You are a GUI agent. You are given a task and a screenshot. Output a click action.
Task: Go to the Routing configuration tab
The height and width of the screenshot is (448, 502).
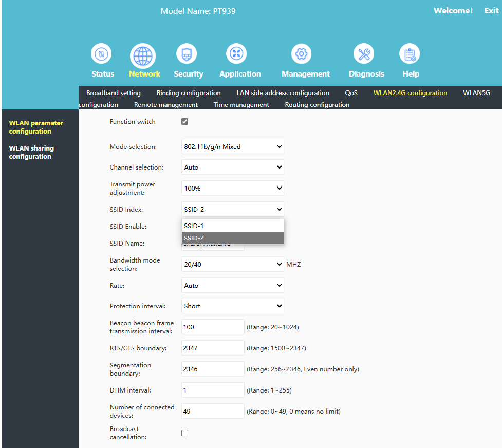[317, 105]
